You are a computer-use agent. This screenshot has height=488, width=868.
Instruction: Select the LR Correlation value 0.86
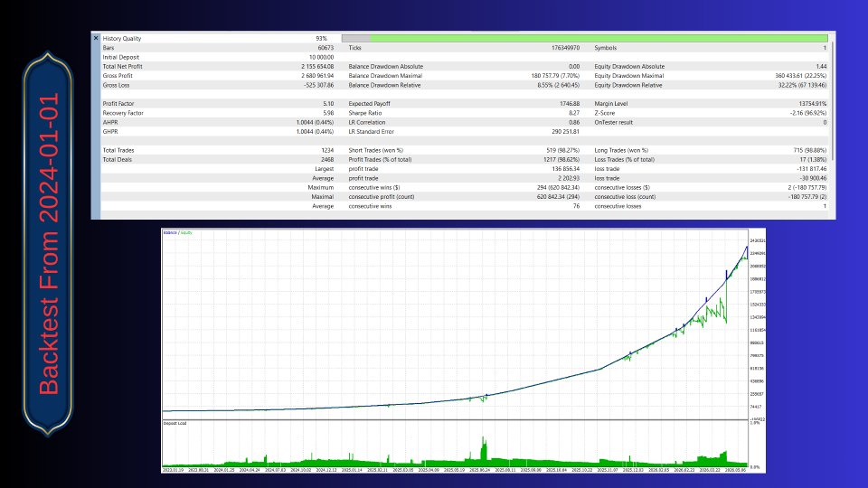[574, 122]
